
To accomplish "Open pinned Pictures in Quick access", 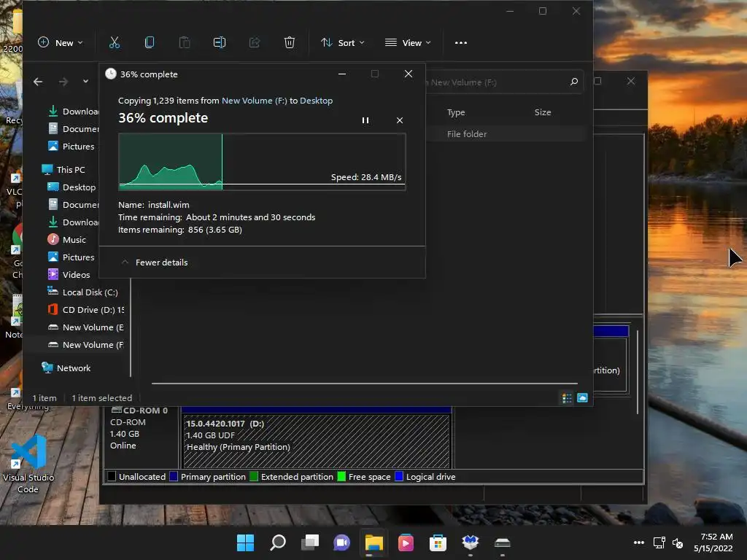I will point(71,146).
